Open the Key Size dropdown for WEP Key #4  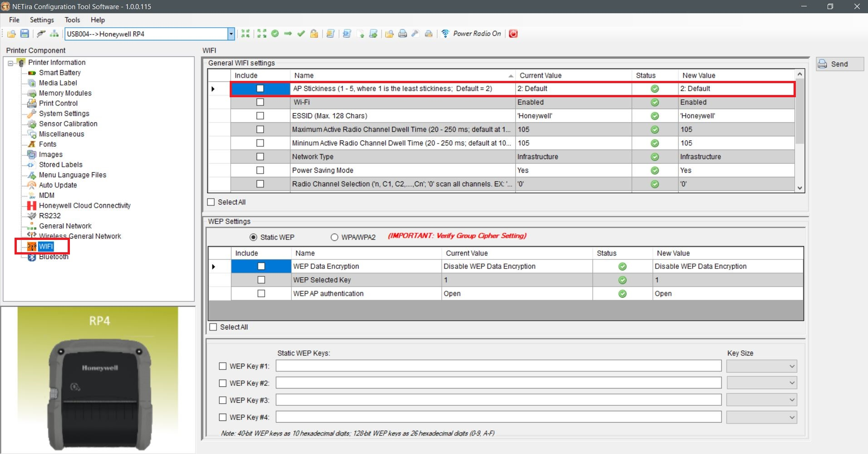click(762, 417)
